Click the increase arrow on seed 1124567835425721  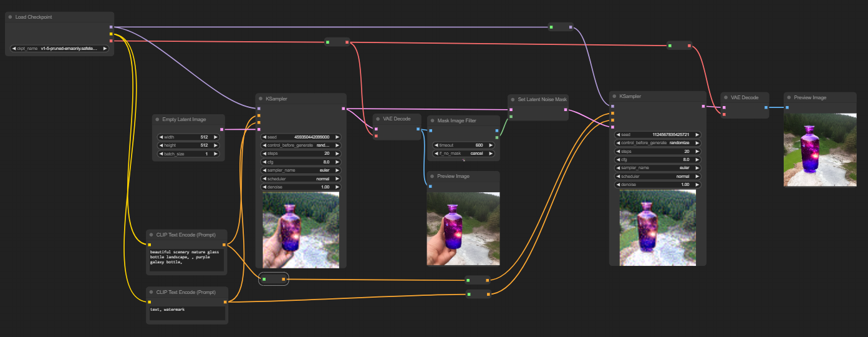[697, 135]
